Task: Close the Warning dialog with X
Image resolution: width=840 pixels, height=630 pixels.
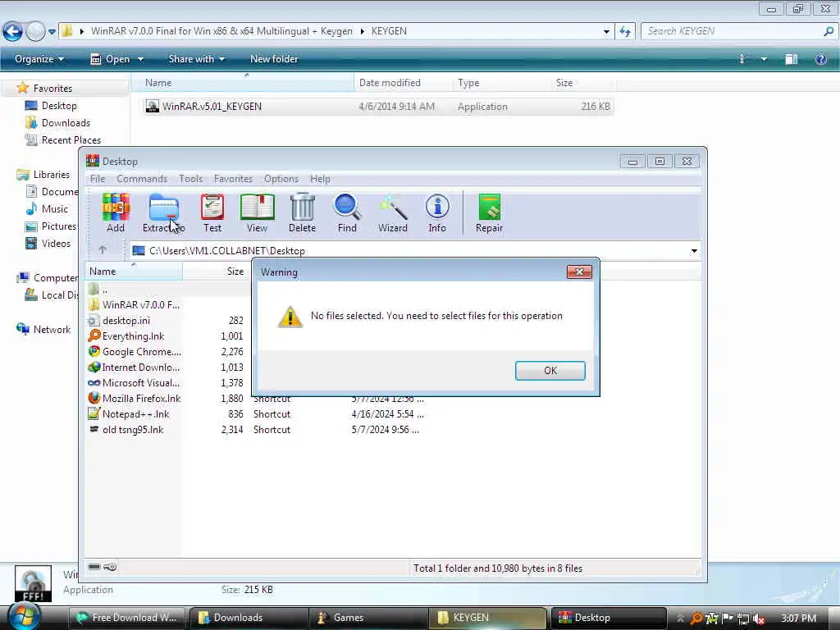Action: 579,272
